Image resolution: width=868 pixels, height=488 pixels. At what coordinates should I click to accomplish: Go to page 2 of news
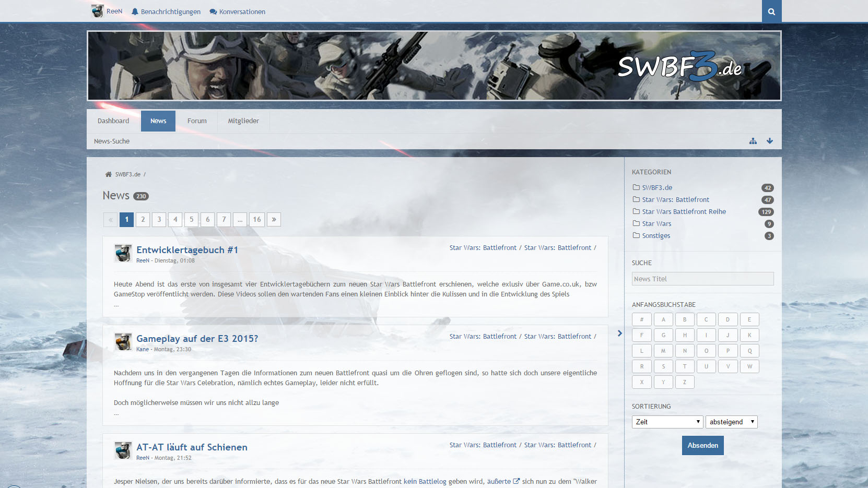(143, 220)
